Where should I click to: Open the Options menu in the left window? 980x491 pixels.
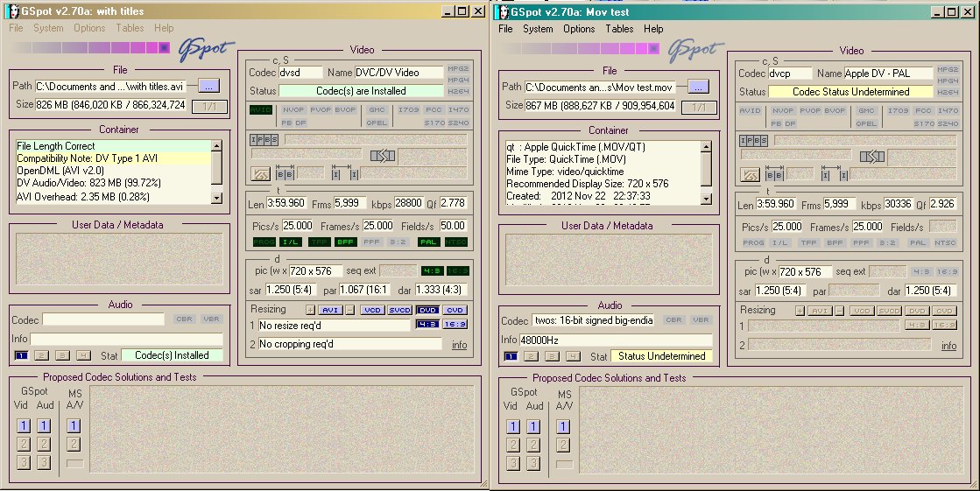[x=89, y=28]
